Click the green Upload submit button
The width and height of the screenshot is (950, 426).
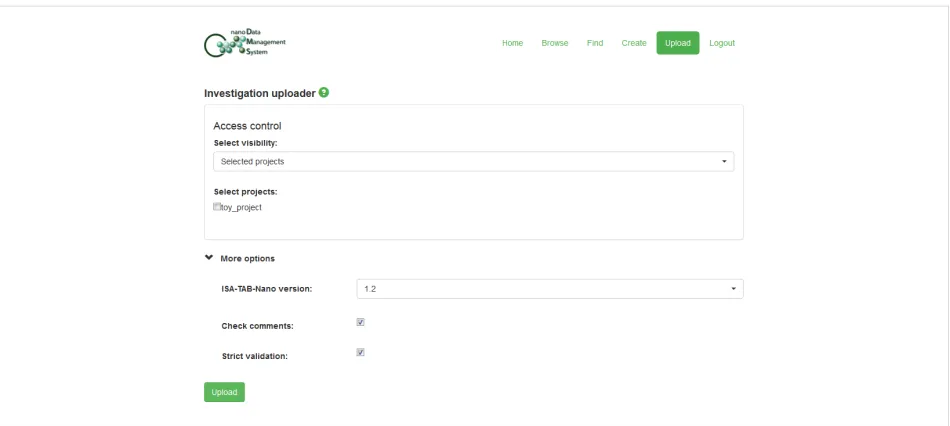pyautogui.click(x=224, y=392)
